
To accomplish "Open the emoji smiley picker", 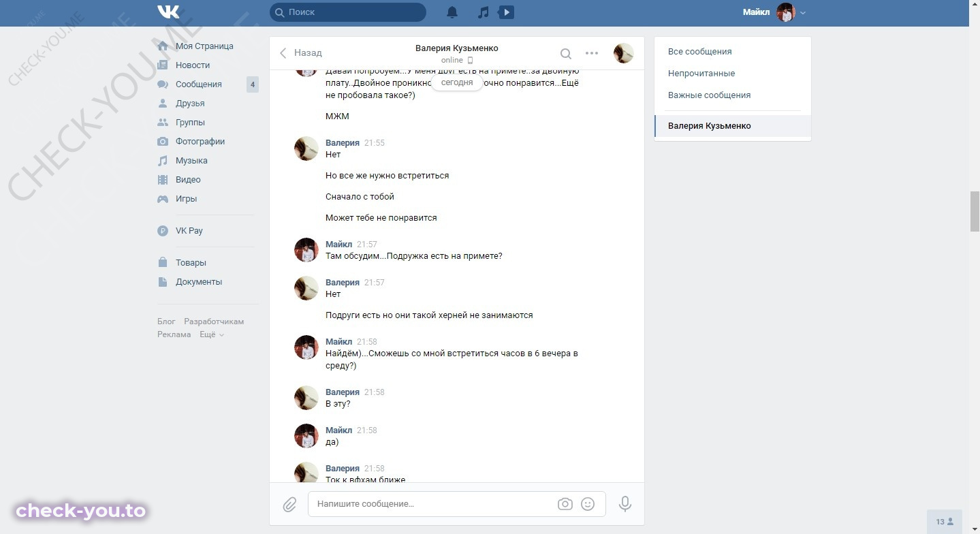I will 588,504.
